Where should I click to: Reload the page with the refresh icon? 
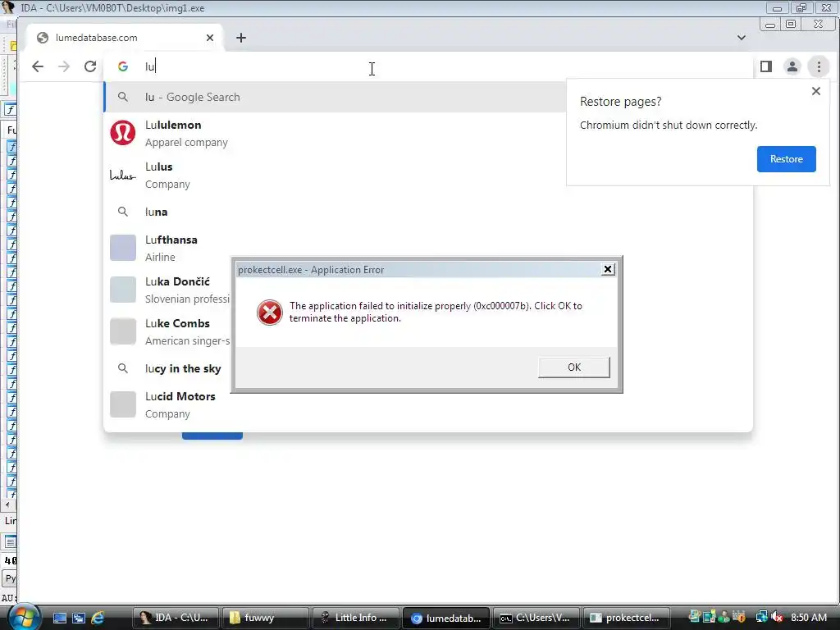tap(90, 66)
